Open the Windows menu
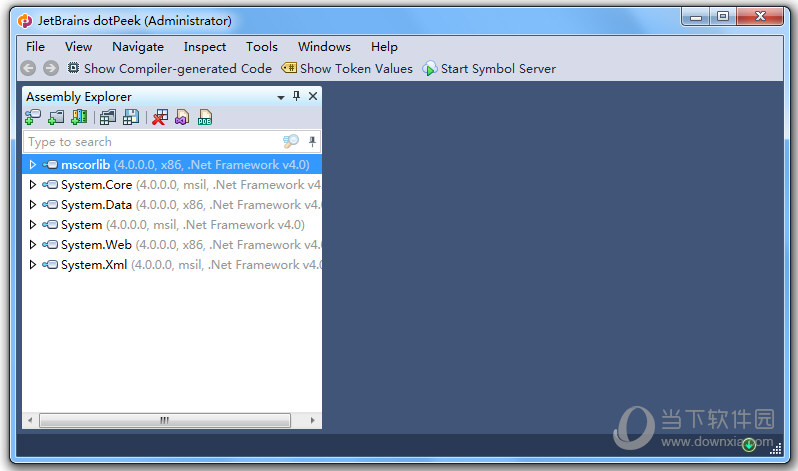Image resolution: width=798 pixels, height=471 pixels. coord(324,47)
